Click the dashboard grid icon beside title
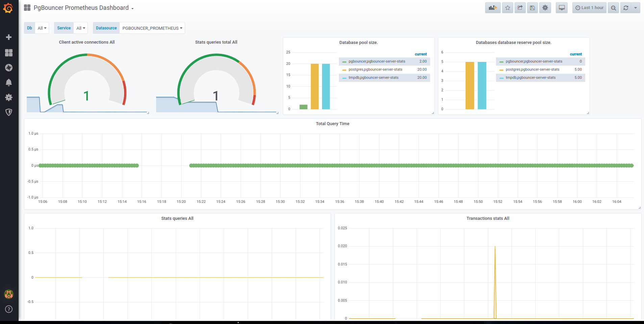644x324 pixels. 27,8
